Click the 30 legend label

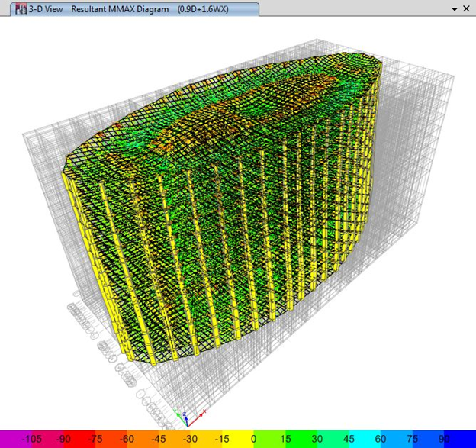317,439
